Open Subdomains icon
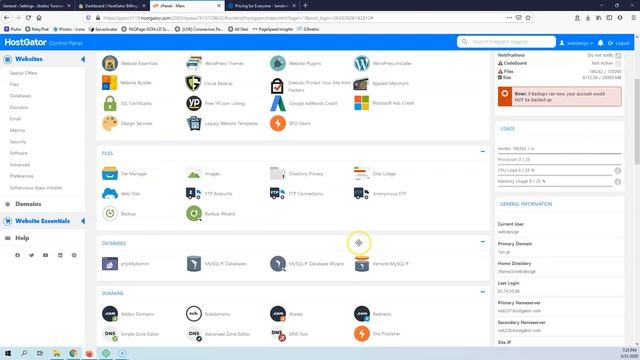The image size is (640, 360). click(x=194, y=314)
